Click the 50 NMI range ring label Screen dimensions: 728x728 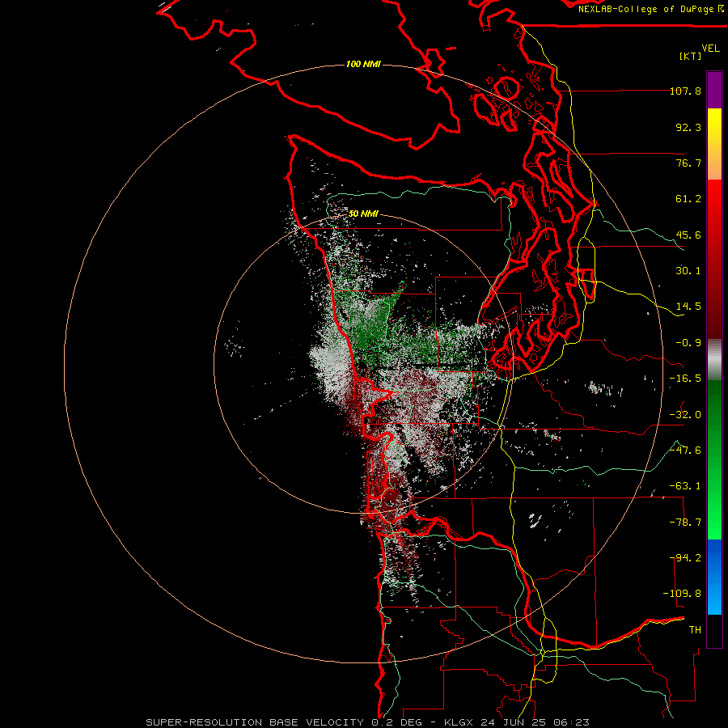(x=363, y=214)
